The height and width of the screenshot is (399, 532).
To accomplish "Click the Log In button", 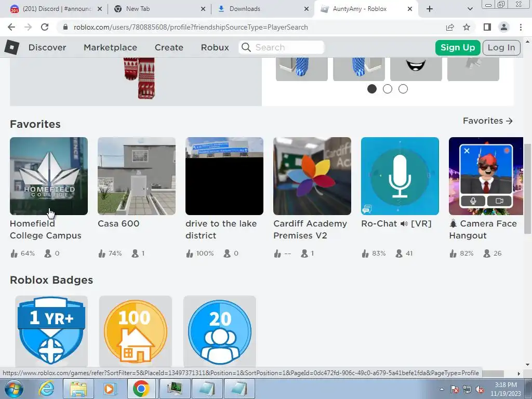I will [x=501, y=47].
